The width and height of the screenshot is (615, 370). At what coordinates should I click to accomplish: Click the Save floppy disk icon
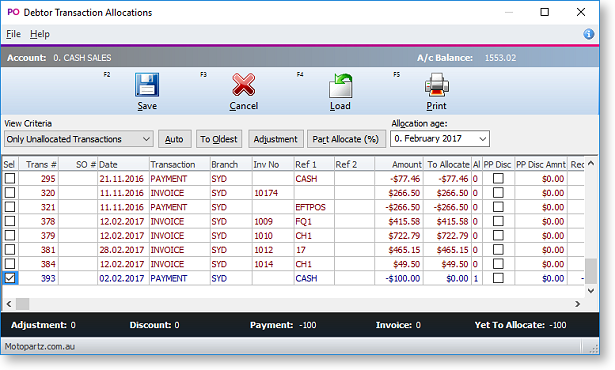pos(147,85)
